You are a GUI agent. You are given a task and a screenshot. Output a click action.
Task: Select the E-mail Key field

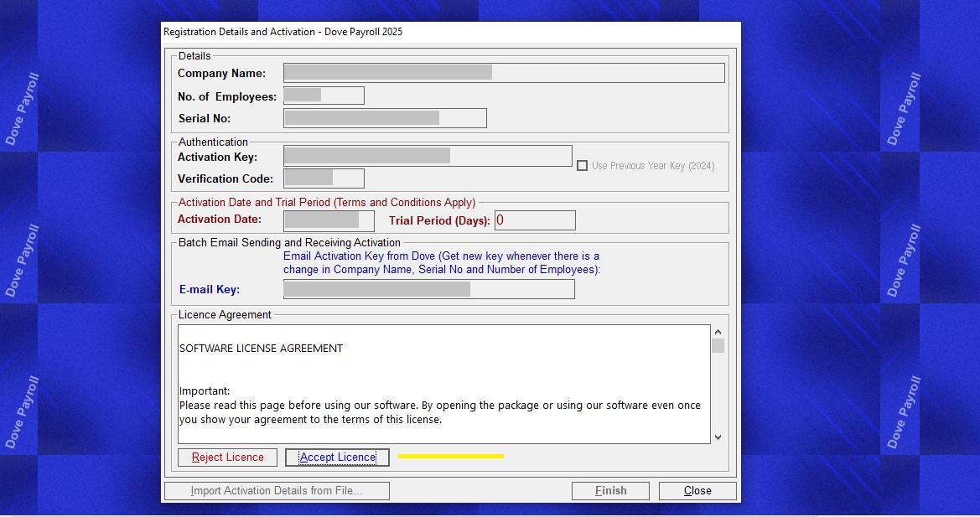pyautogui.click(x=428, y=289)
